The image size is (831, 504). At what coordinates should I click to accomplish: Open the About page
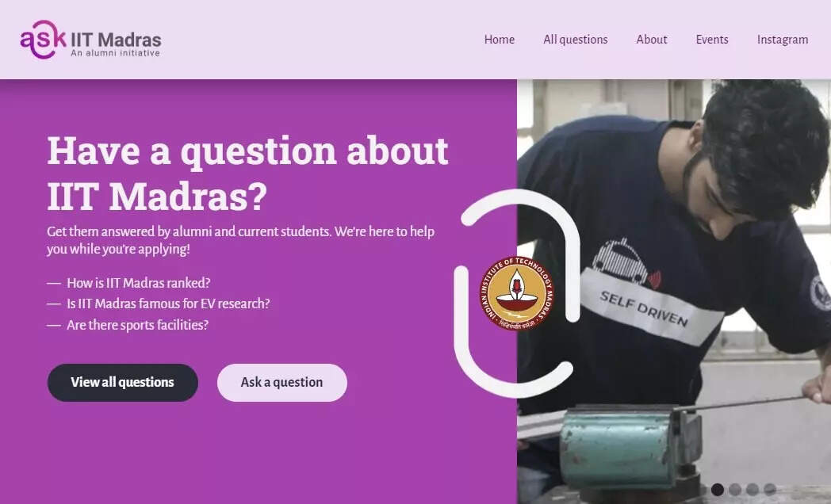click(x=652, y=40)
